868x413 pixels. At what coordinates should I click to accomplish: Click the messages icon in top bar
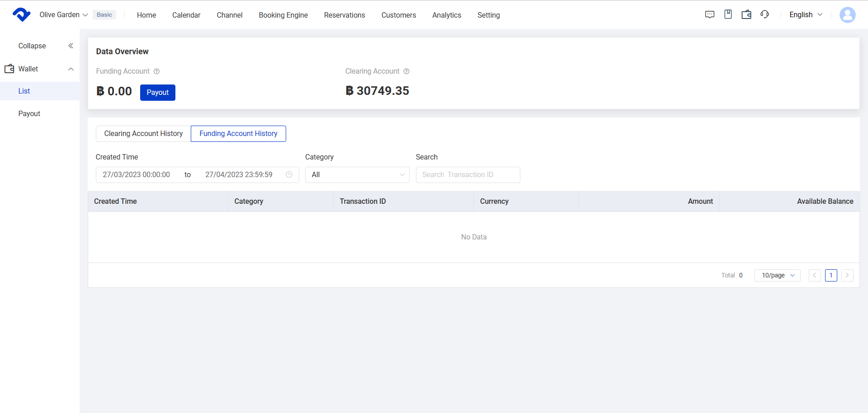pos(710,14)
